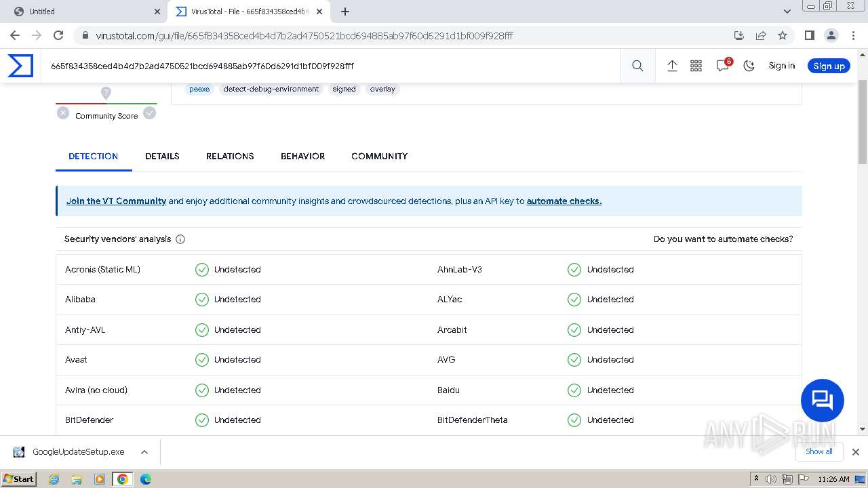
Task: Click the volume speaker tray icon
Action: coord(771,479)
